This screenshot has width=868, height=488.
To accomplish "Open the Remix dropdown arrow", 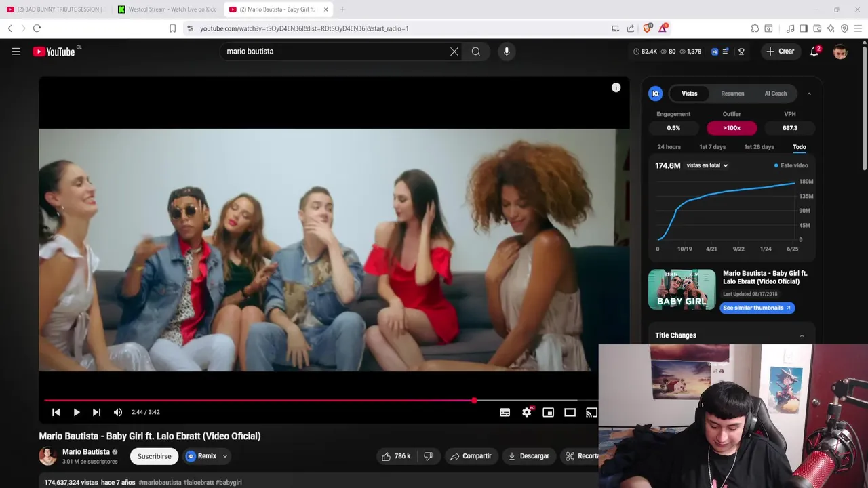I will (224, 456).
